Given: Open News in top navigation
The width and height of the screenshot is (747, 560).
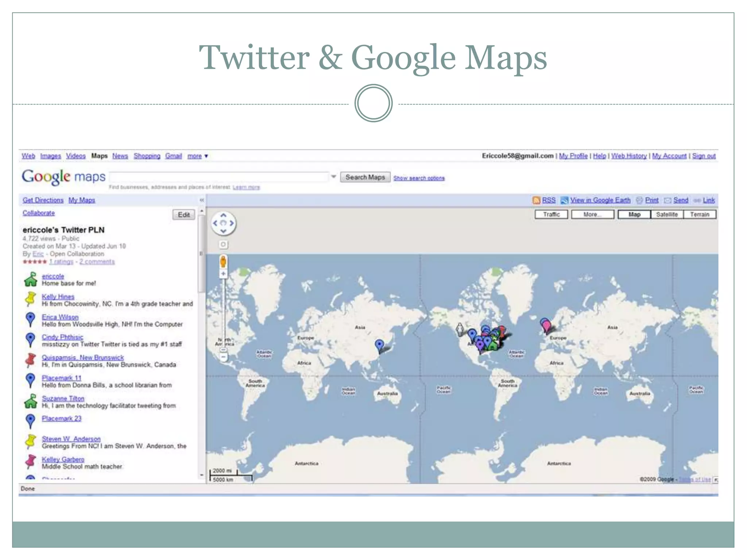Looking at the screenshot, I should tap(120, 156).
